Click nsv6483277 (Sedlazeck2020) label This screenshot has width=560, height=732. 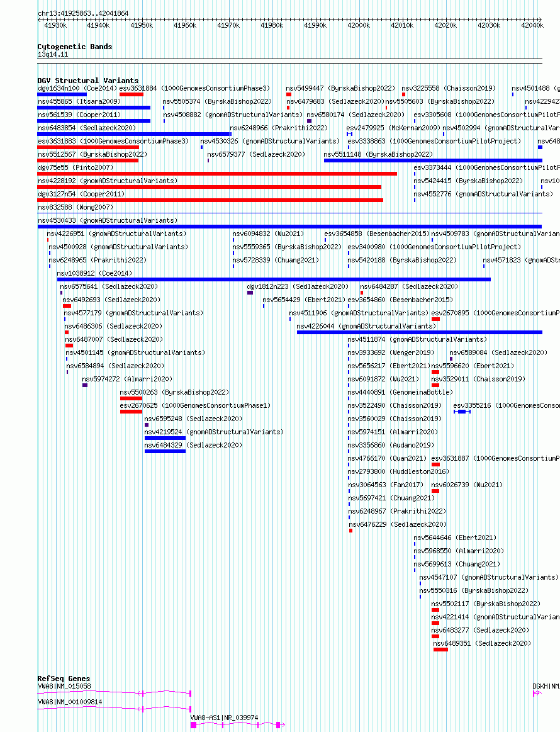point(480,630)
